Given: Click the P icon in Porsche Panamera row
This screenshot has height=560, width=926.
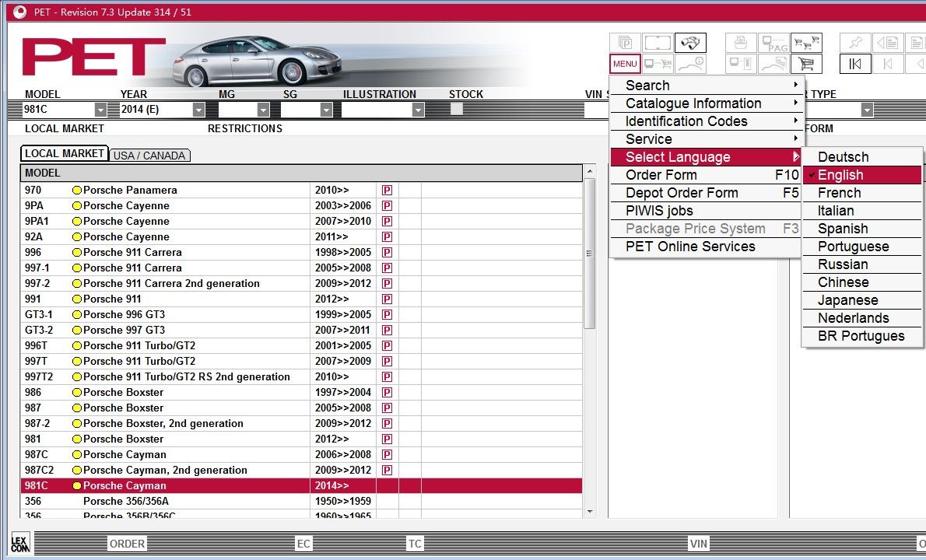Looking at the screenshot, I should click(387, 190).
